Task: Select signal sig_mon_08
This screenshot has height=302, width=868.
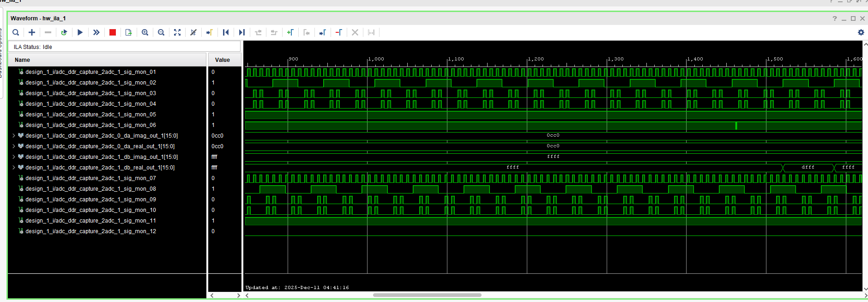Action: pos(90,189)
